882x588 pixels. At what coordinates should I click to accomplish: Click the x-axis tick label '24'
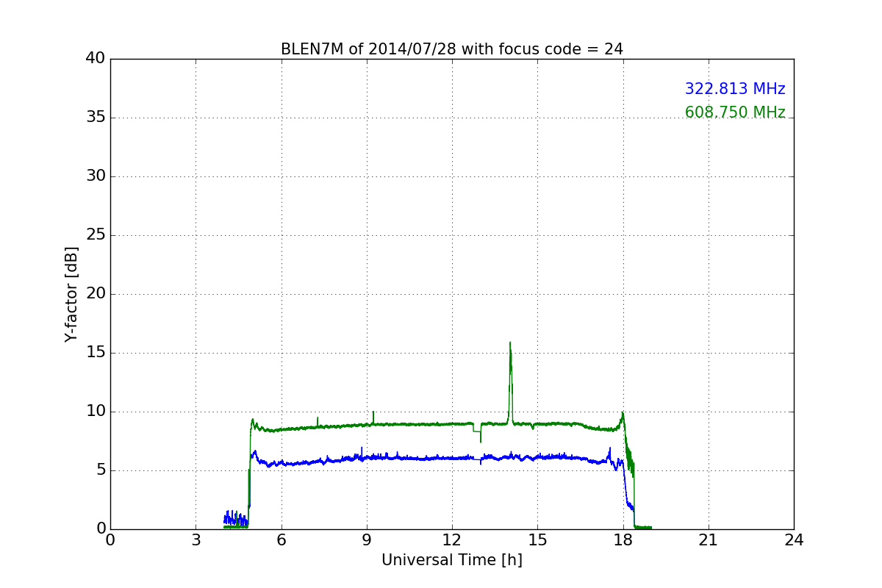(x=794, y=540)
